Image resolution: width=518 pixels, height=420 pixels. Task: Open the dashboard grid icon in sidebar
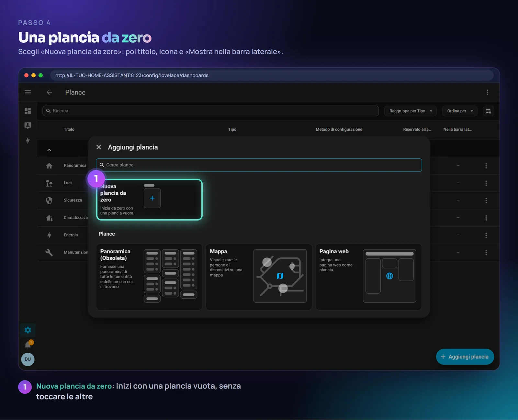click(28, 111)
